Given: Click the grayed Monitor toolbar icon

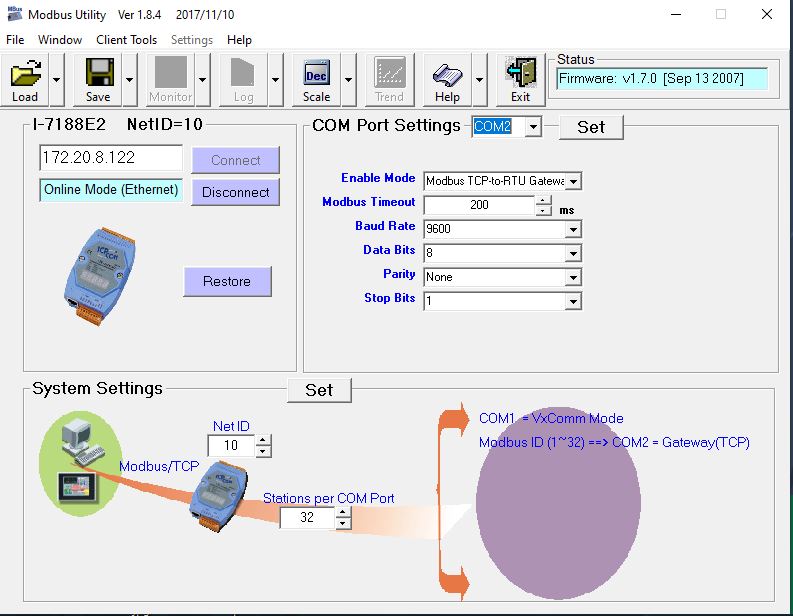Looking at the screenshot, I should (171, 72).
